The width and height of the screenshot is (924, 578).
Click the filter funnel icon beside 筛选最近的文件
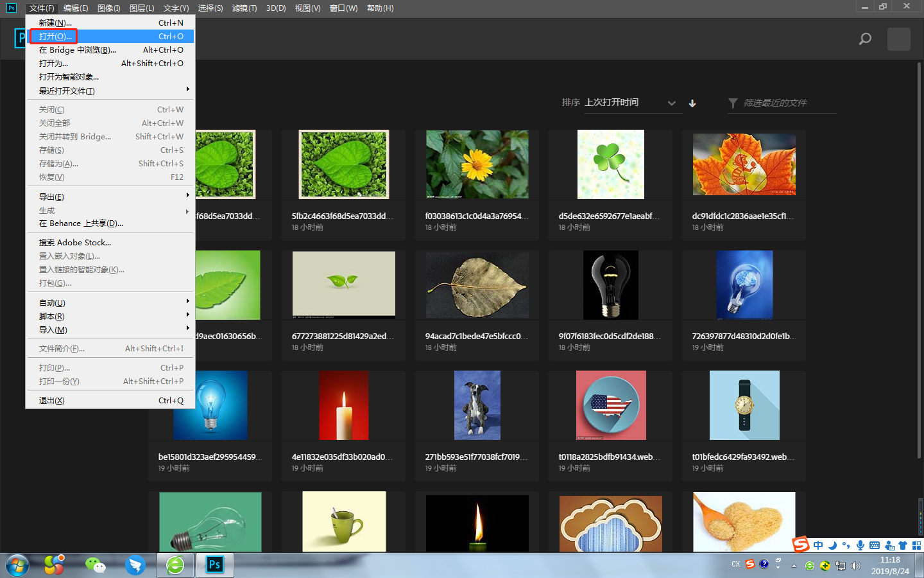coord(732,103)
